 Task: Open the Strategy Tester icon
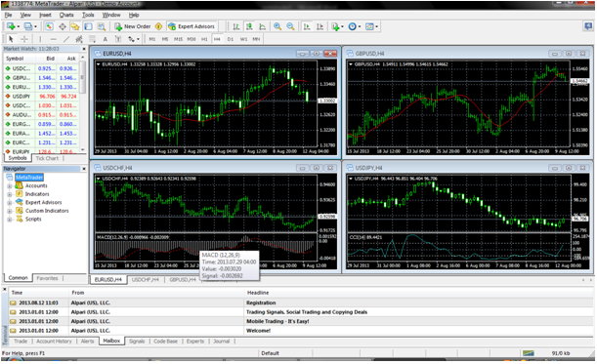coord(102,26)
